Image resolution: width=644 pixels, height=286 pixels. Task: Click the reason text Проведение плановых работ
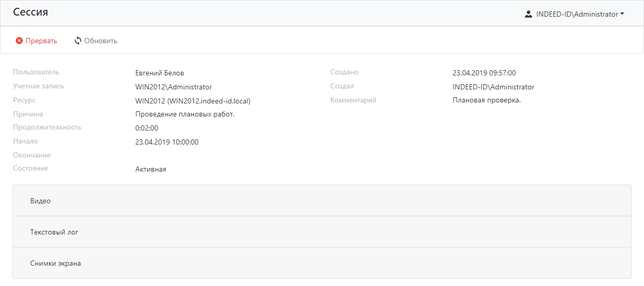tap(185, 114)
